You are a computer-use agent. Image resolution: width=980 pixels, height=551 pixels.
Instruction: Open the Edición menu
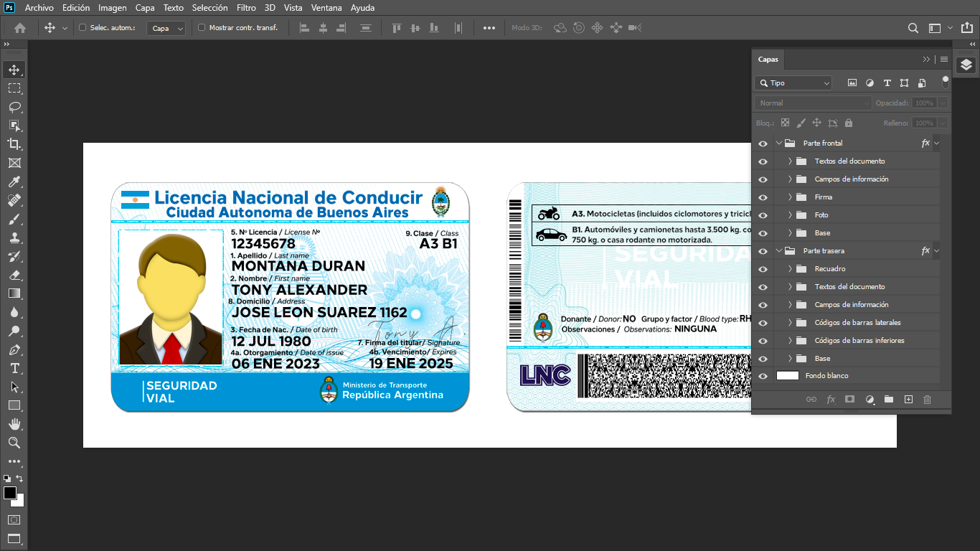click(76, 8)
